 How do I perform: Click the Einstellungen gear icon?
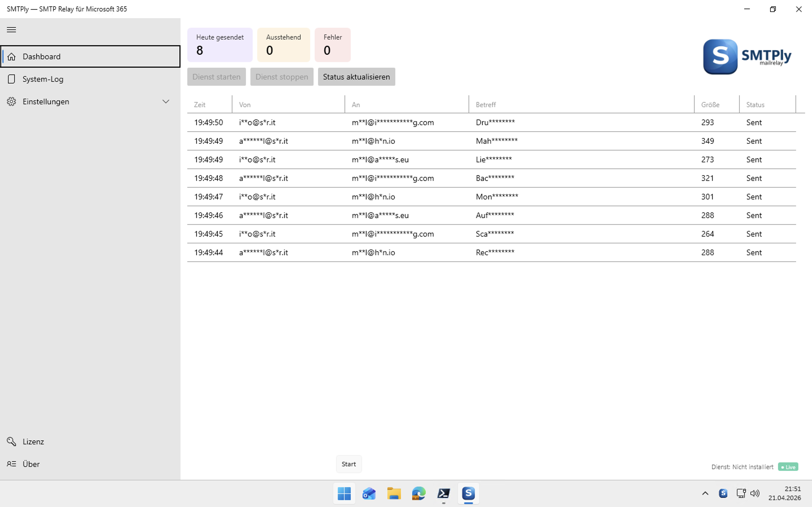click(11, 101)
